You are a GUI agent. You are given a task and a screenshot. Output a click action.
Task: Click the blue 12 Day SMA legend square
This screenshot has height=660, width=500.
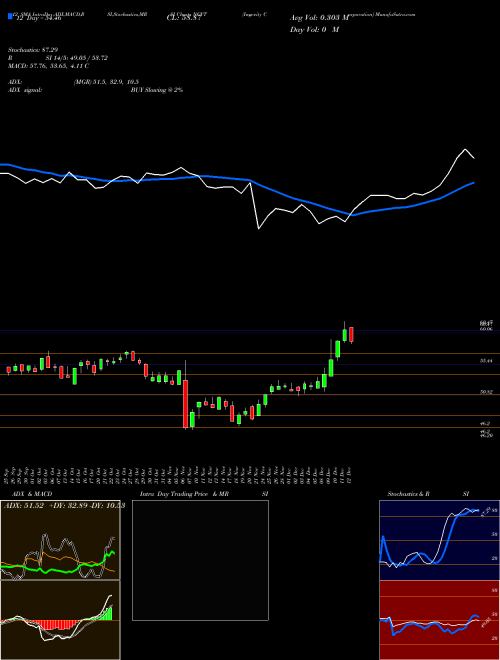point(10,16)
